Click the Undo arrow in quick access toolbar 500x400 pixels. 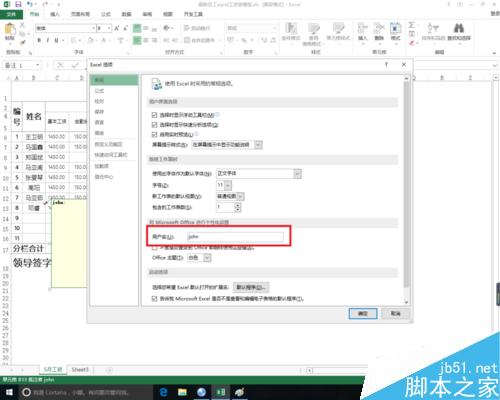(x=30, y=4)
